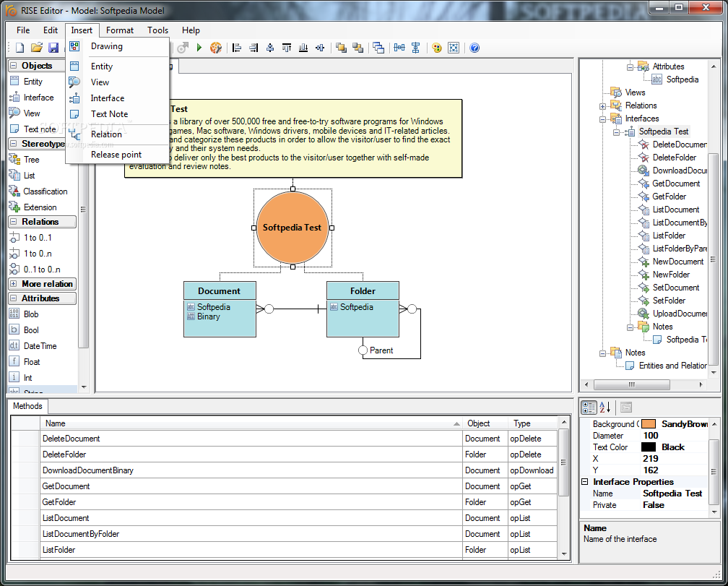Open the Format menu

120,30
